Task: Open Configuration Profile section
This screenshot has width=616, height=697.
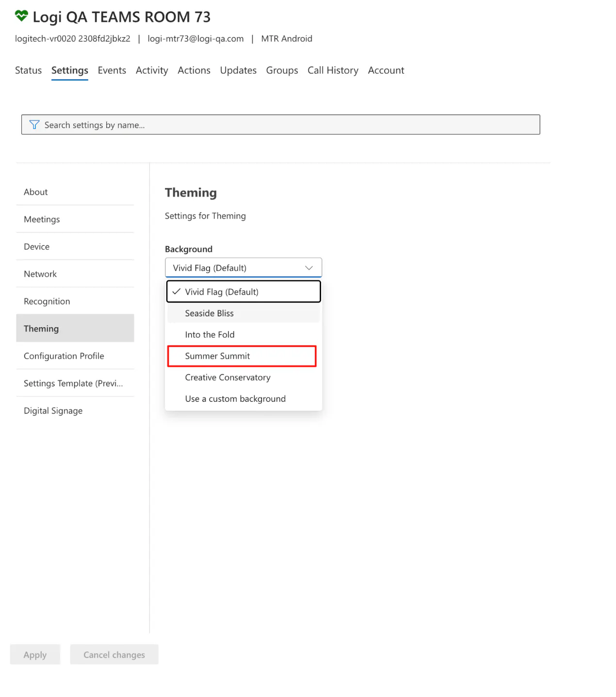Action: tap(75, 356)
